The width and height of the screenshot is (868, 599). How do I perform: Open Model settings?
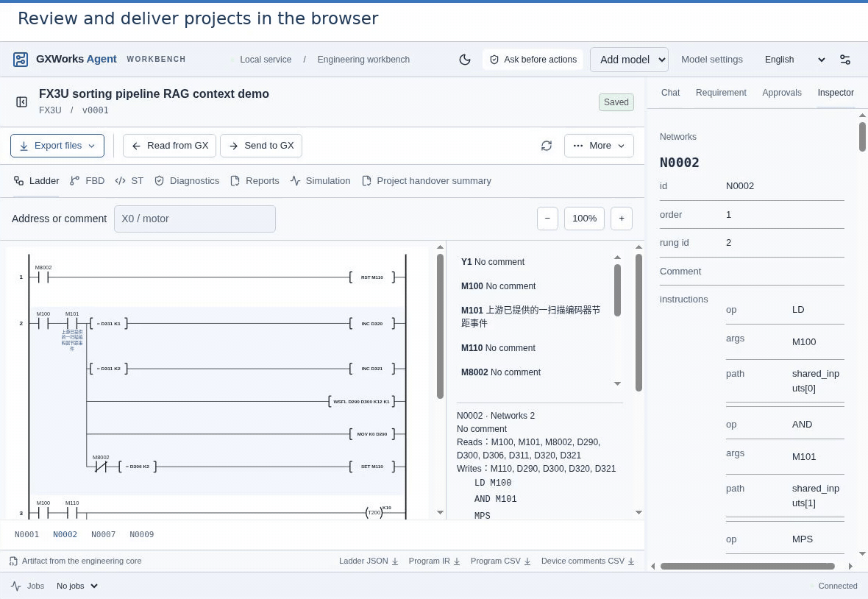pyautogui.click(x=712, y=59)
